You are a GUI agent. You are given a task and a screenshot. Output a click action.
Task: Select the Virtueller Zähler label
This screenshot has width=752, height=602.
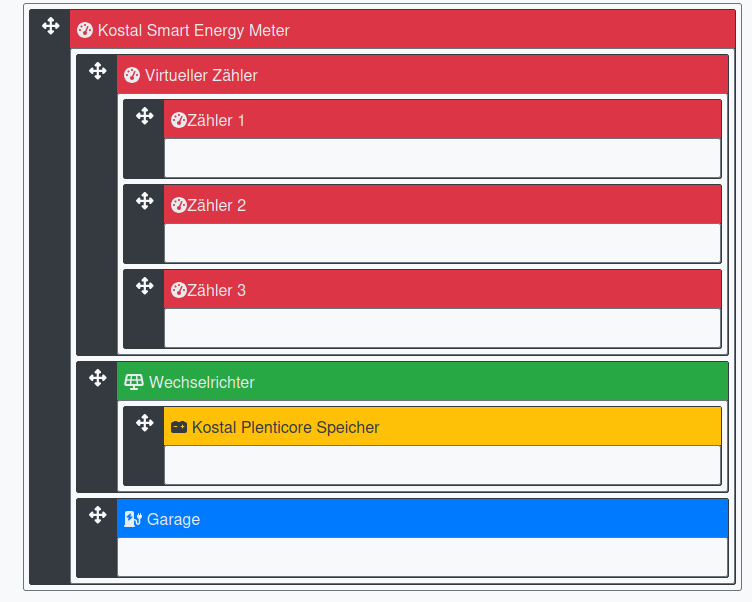[x=201, y=75]
